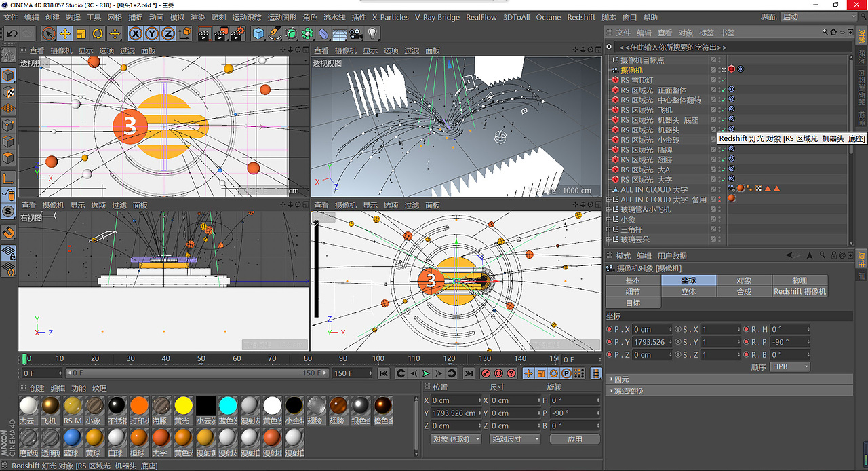Render to Picture Viewer icon

[x=220, y=33]
